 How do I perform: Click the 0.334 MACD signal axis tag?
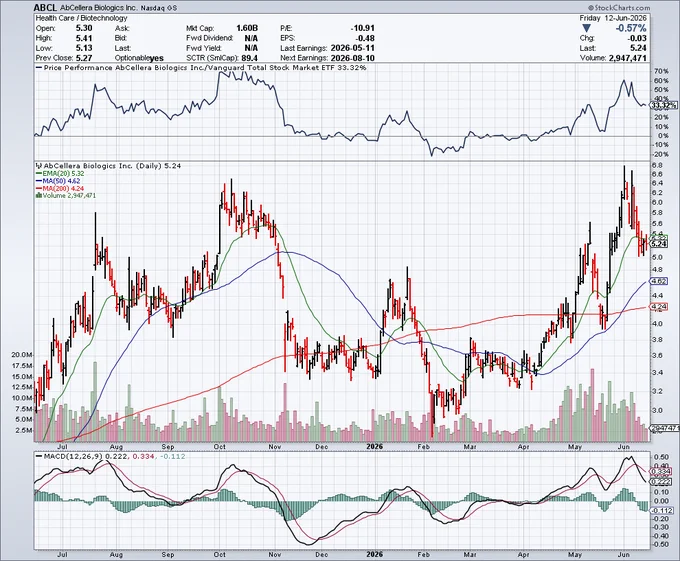[x=660, y=471]
